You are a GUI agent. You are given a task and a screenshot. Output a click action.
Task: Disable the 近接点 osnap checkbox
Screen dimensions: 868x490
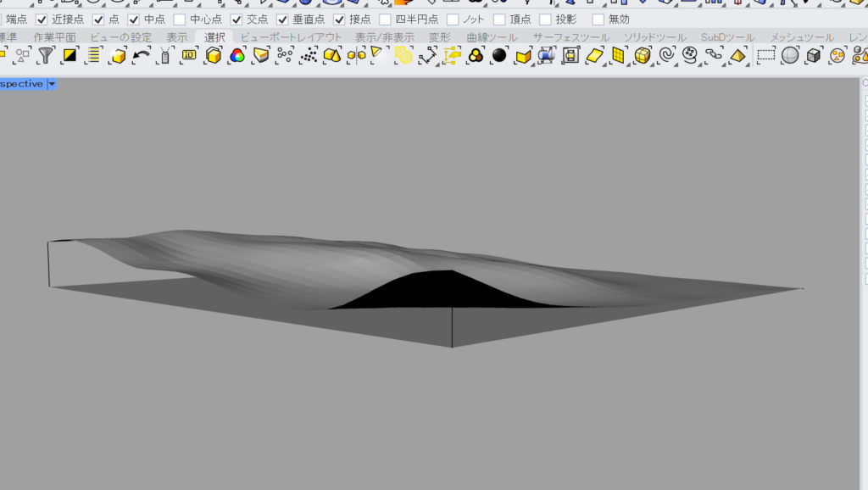(42, 19)
